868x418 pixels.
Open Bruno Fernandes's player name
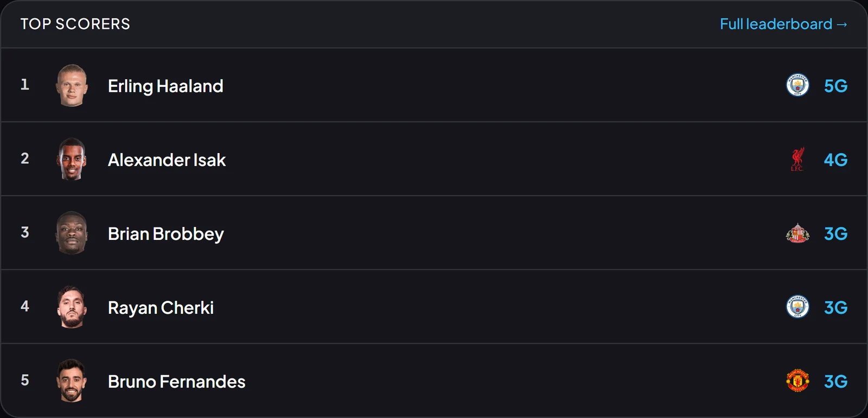tap(176, 382)
